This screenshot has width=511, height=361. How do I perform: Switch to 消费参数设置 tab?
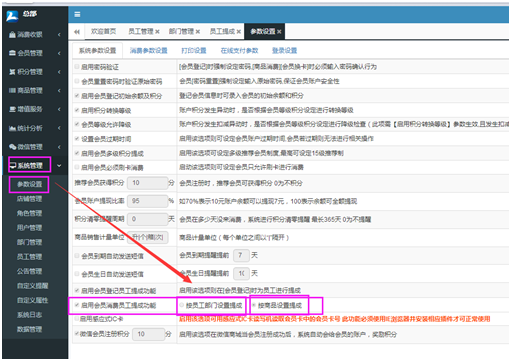[x=148, y=51]
